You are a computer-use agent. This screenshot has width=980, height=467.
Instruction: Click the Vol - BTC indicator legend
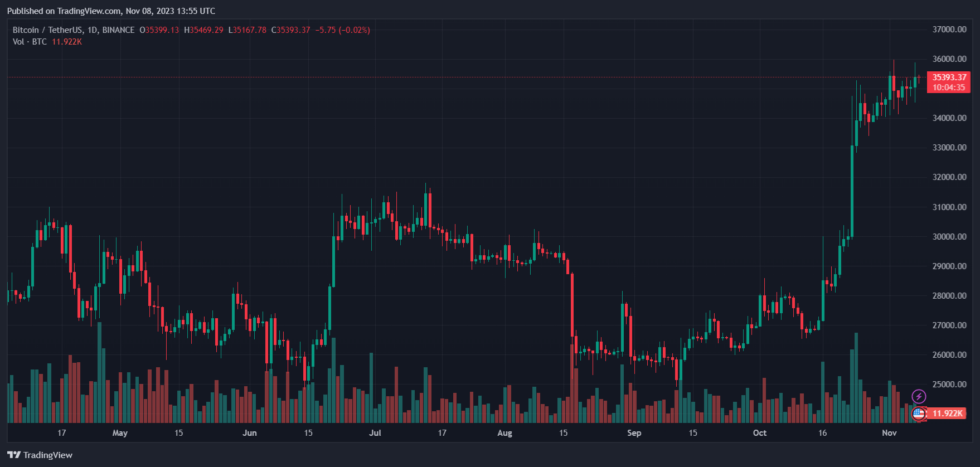coord(28,41)
